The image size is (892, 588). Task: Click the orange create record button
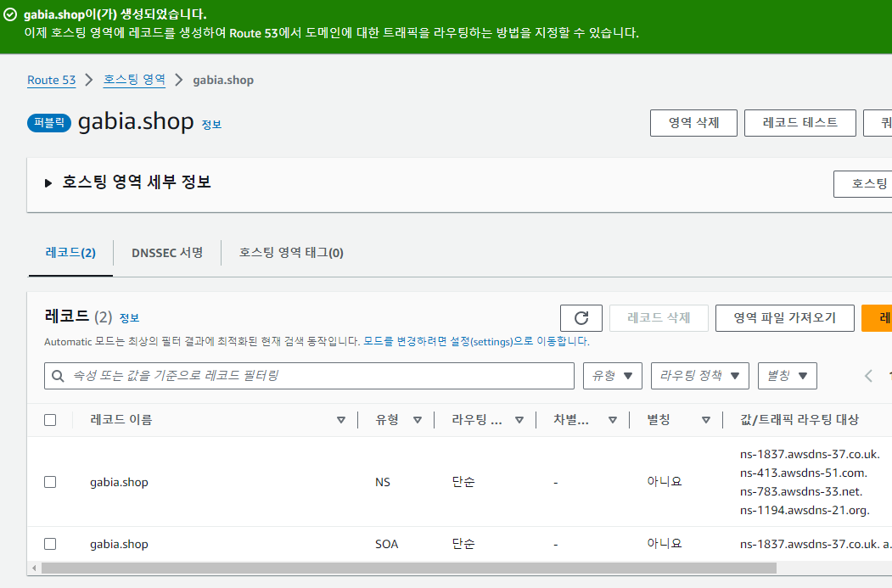click(x=877, y=318)
